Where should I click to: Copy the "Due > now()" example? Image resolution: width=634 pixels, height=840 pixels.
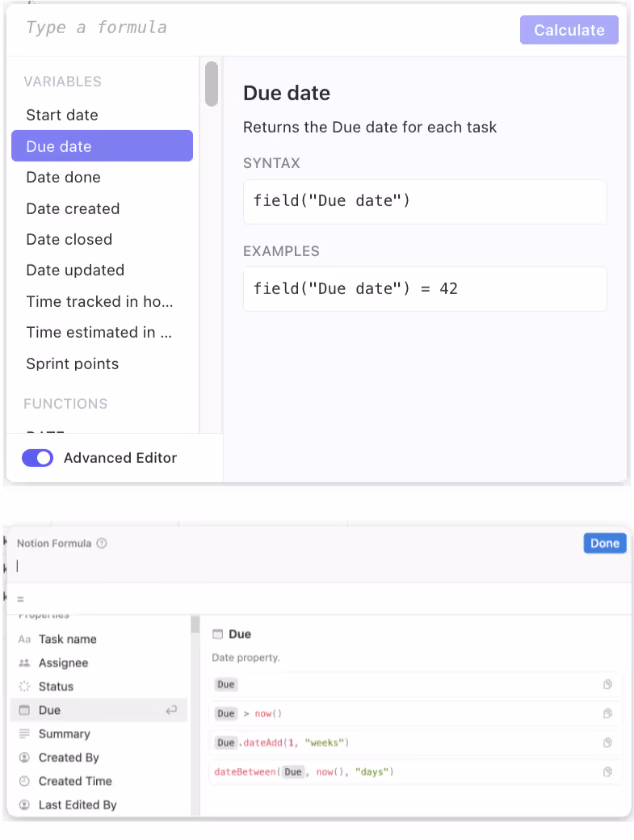pyautogui.click(x=608, y=713)
